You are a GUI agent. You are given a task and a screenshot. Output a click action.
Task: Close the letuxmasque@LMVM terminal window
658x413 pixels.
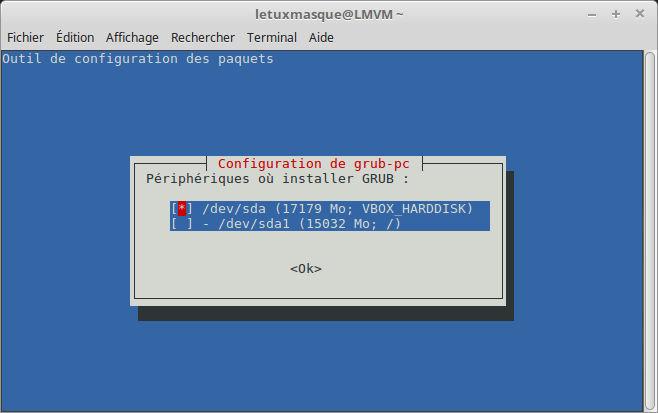(640, 14)
